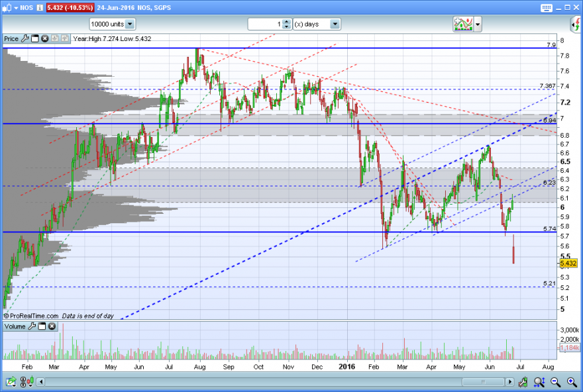Close the Volume panel
Screen dimensions: 583x392
[52, 326]
